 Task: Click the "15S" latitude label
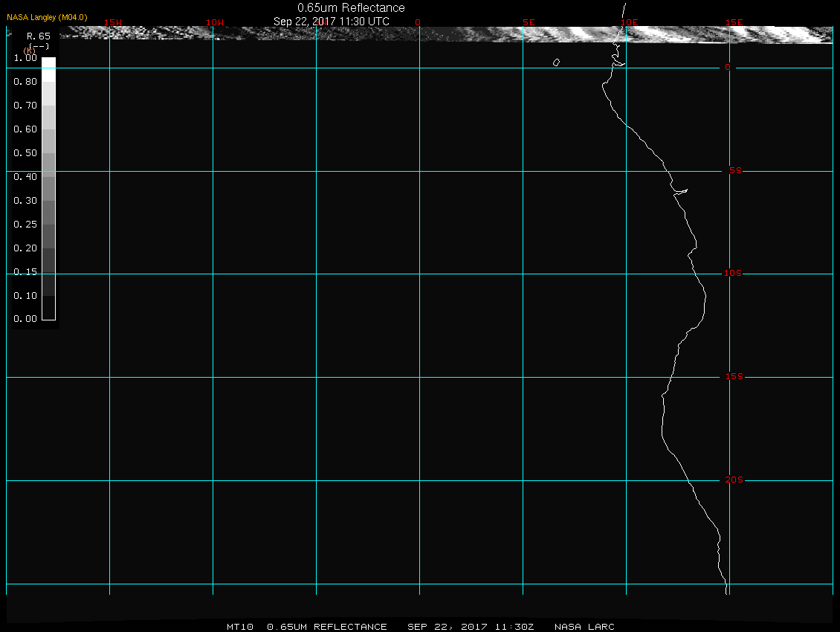(x=734, y=376)
